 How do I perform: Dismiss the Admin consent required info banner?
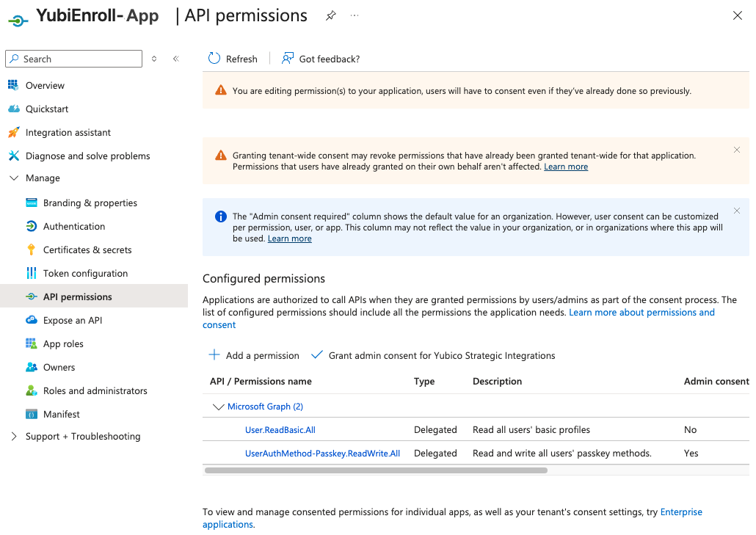737,211
